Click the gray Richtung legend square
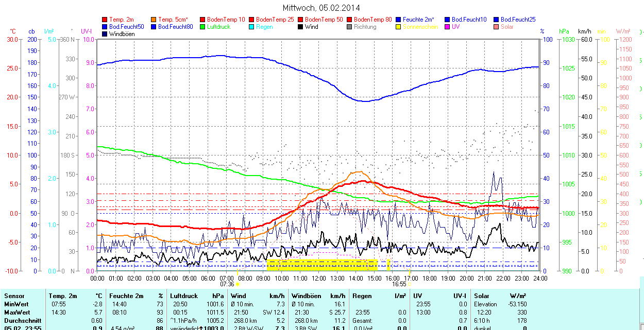The width and height of the screenshot is (644, 330). [x=350, y=27]
